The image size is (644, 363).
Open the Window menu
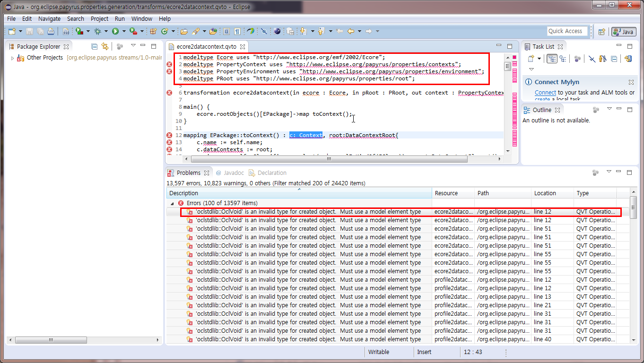pyautogui.click(x=142, y=19)
